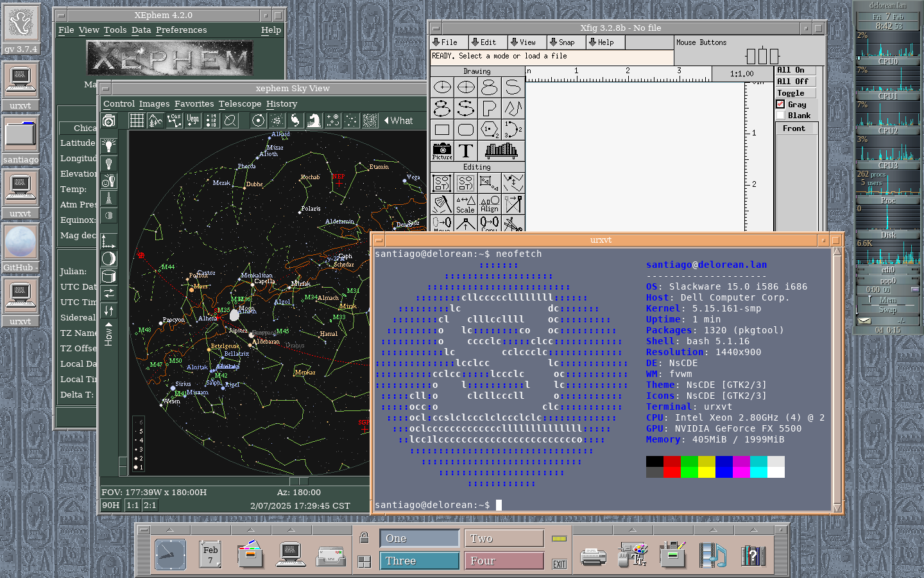Screen dimensions: 924x578
Task: Toggle the coordinate grid in Sky View
Action: pos(137,121)
